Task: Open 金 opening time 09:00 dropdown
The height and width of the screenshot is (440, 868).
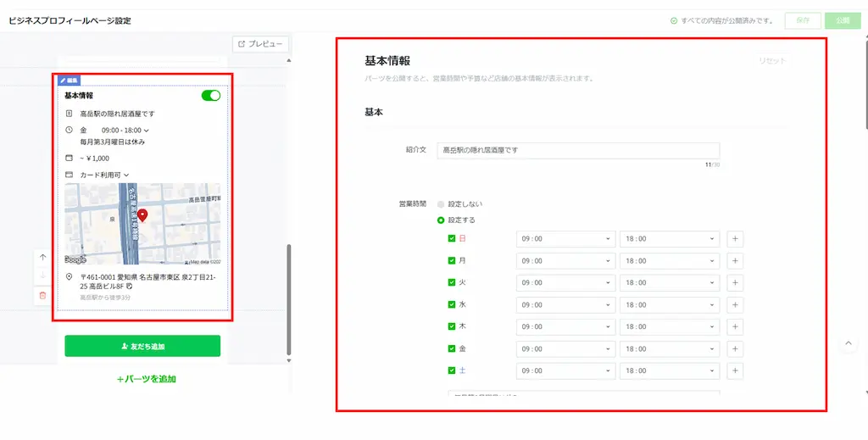Action: click(x=565, y=348)
